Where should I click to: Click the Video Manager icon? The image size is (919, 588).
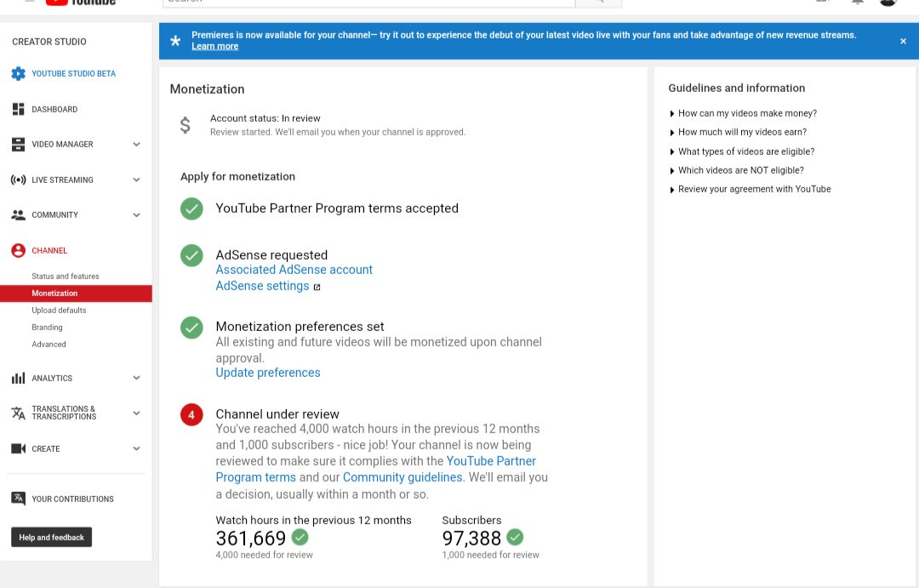[18, 144]
